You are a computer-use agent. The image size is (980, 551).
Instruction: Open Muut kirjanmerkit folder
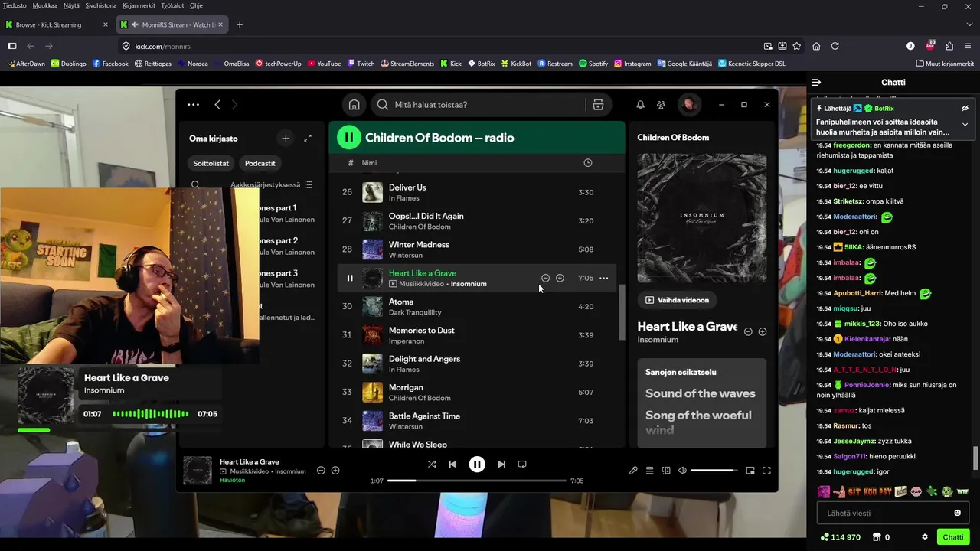pyautogui.click(x=944, y=64)
